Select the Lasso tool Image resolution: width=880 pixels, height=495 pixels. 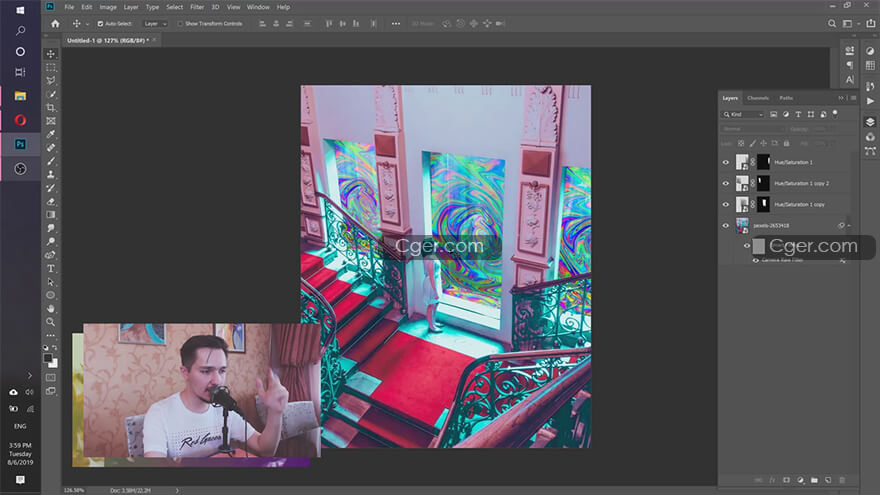click(51, 81)
